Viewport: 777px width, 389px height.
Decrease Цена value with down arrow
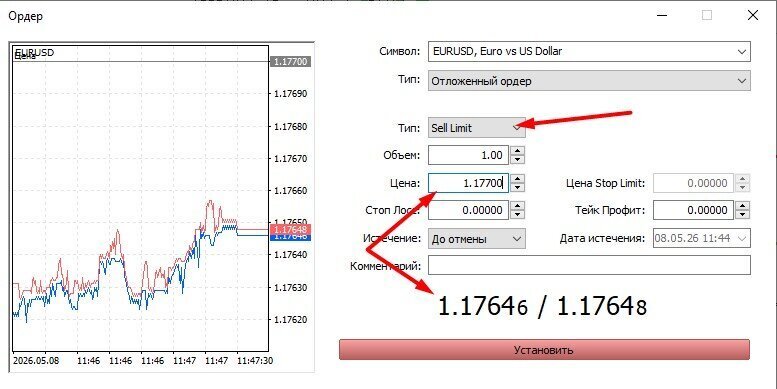tap(517, 187)
